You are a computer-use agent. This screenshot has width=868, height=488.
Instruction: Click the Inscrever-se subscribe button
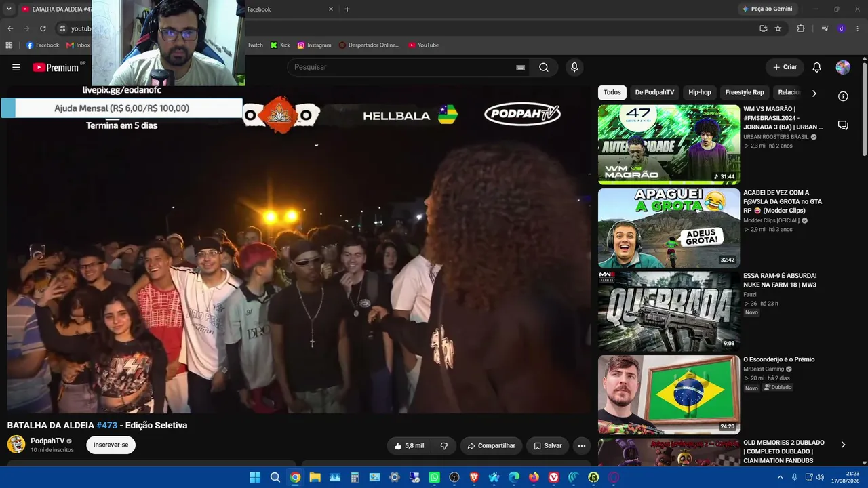click(x=111, y=445)
